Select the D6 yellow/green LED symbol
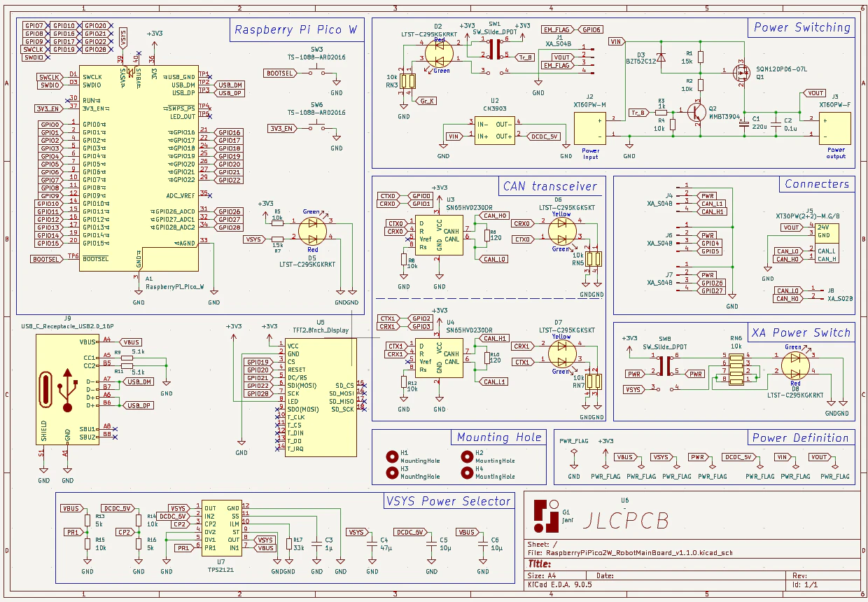Image resolution: width=868 pixels, height=602 pixels. [x=561, y=232]
